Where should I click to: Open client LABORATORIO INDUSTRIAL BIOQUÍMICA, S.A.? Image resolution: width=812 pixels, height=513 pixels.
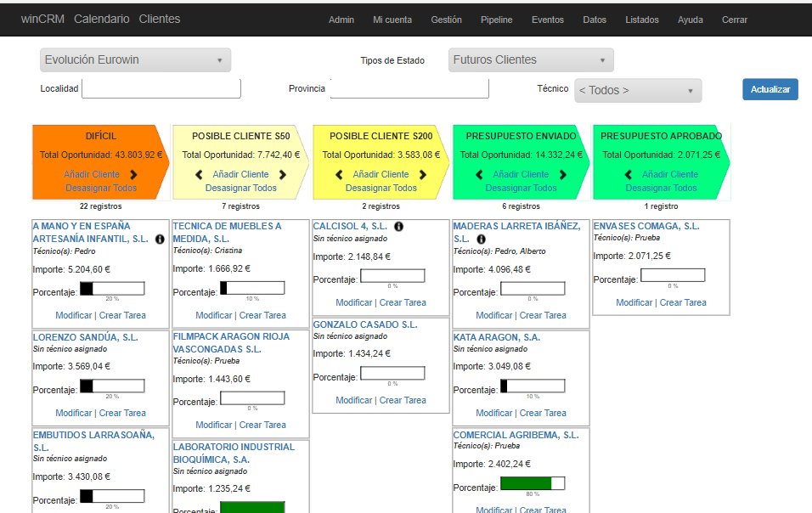234,453
